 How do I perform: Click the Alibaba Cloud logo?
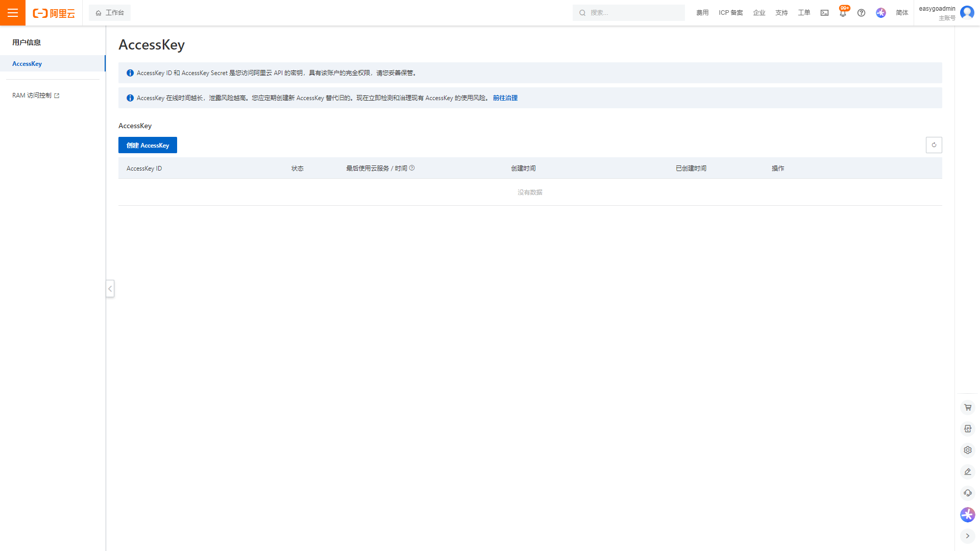click(x=54, y=13)
